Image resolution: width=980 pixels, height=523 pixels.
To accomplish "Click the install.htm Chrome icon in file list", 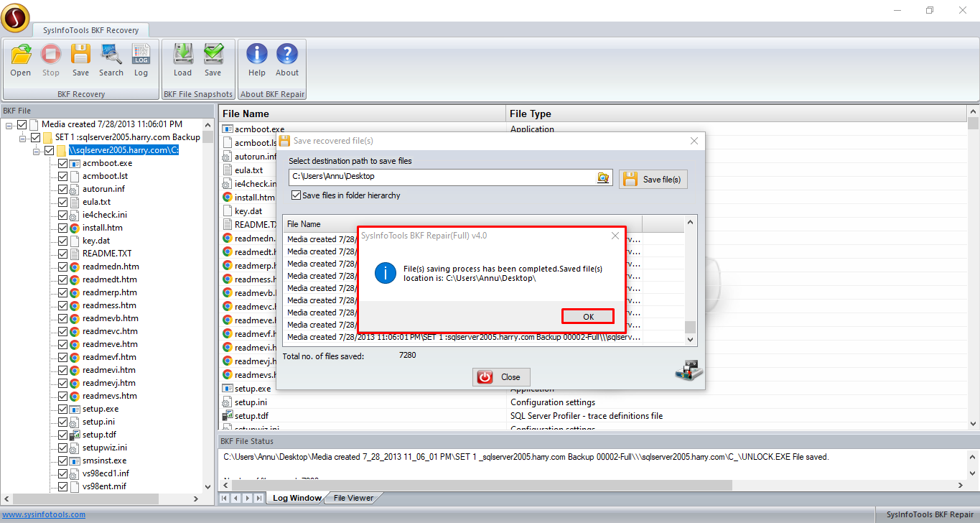I will (x=228, y=197).
